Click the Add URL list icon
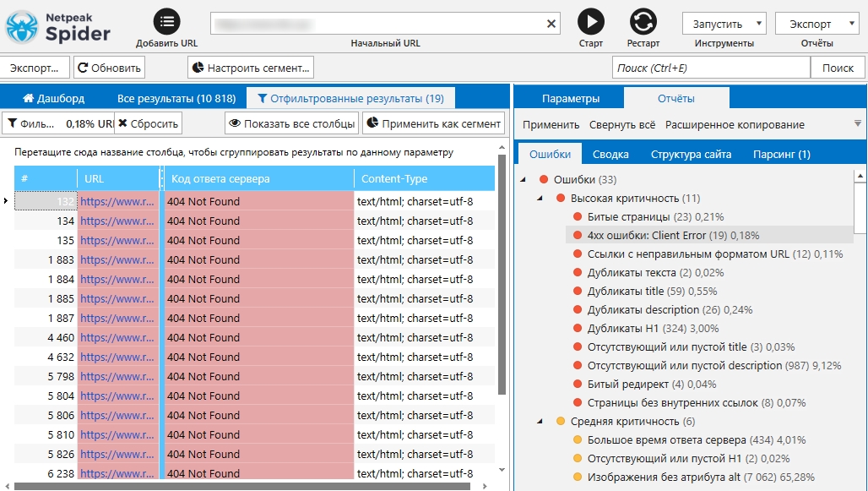Screen dimensions: 868x491 pos(167,22)
